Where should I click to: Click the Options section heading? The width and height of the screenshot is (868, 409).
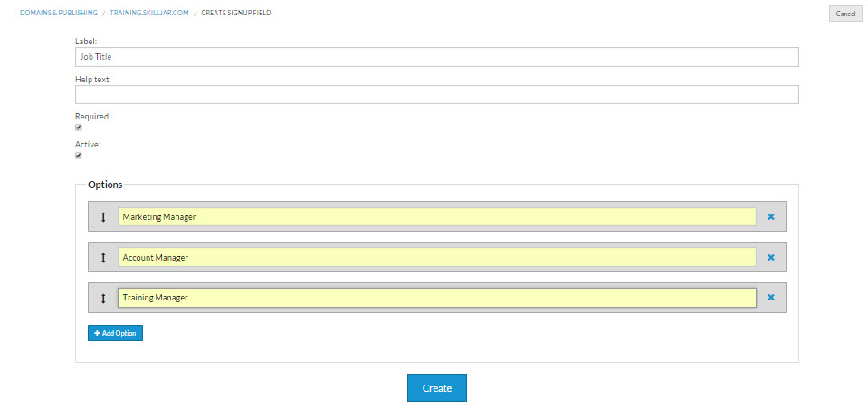coord(105,185)
